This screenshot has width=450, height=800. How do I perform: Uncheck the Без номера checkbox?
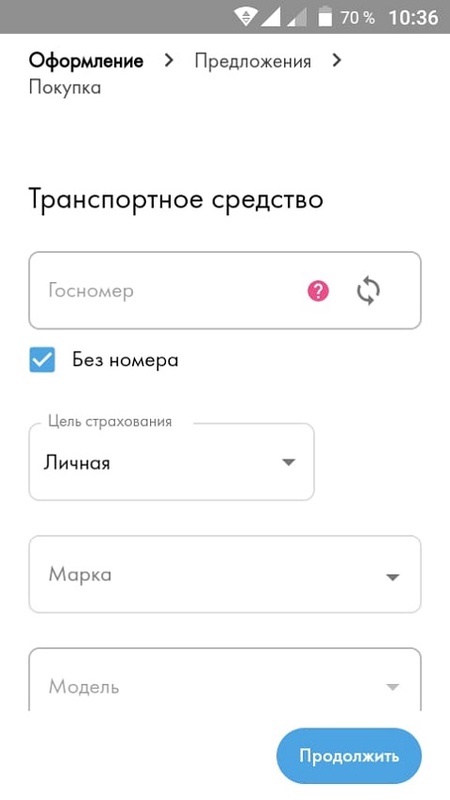coord(42,360)
